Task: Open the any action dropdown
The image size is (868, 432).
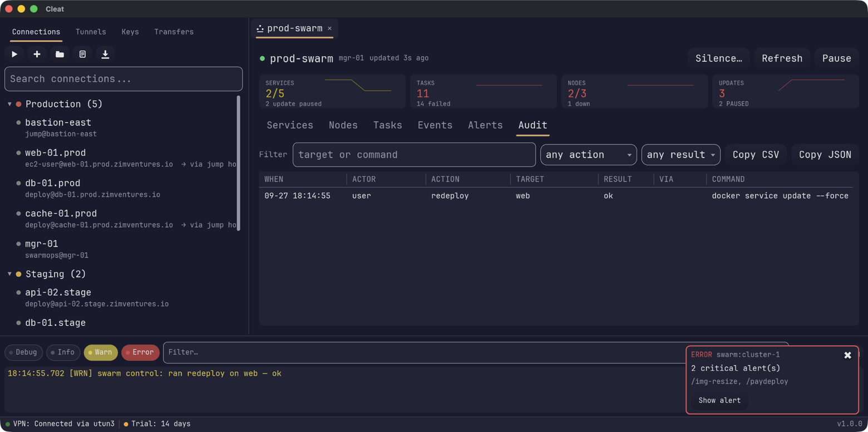Action: [588, 155]
